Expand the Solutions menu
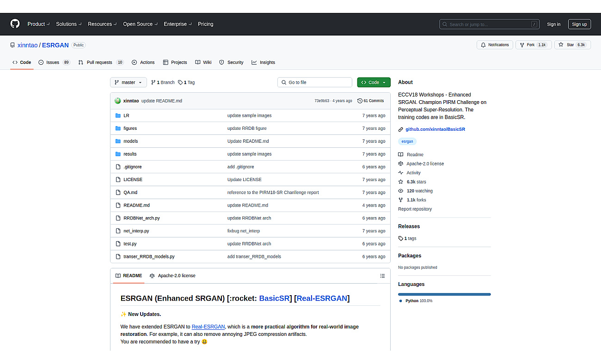 (69, 24)
